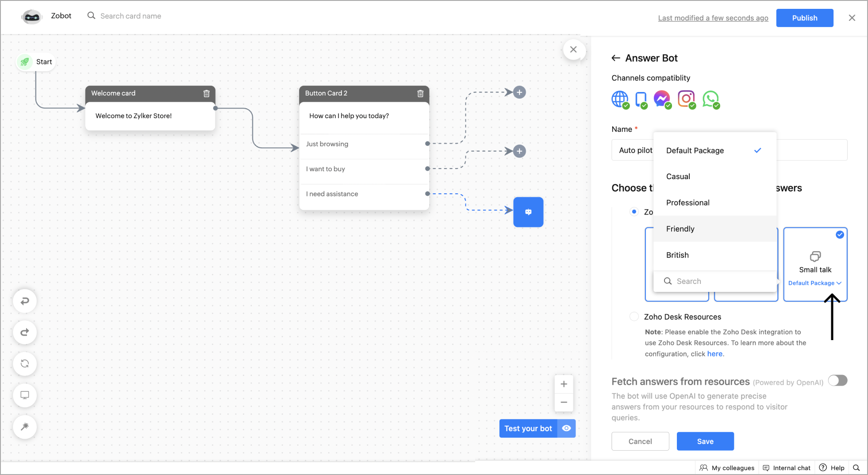Close the bot builder with top-right X
This screenshot has width=868, height=475.
[852, 18]
